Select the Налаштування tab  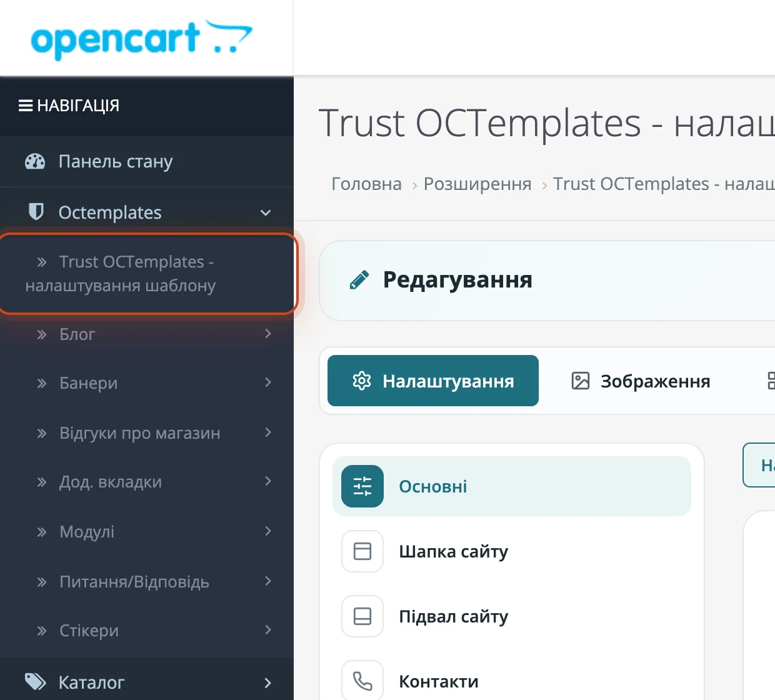tap(433, 381)
